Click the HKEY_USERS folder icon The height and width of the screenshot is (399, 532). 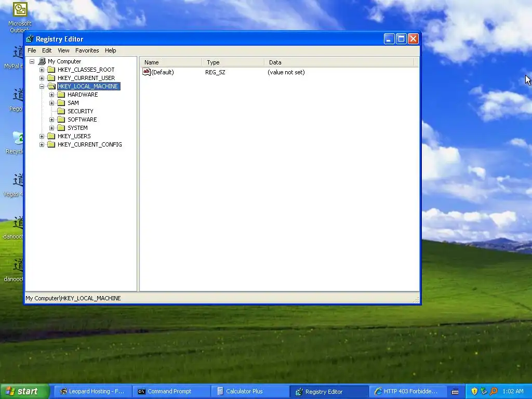[x=51, y=136]
